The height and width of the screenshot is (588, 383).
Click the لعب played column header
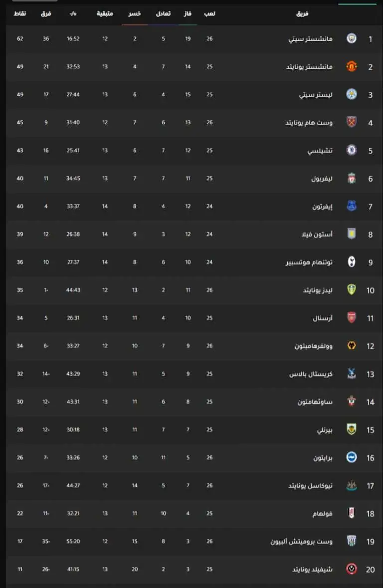click(210, 13)
